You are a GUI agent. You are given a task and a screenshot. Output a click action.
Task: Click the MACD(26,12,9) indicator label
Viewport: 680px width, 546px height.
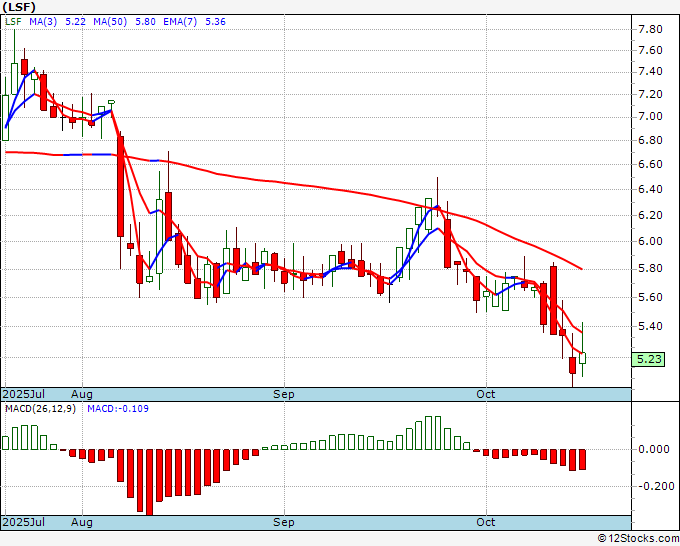[x=40, y=409]
